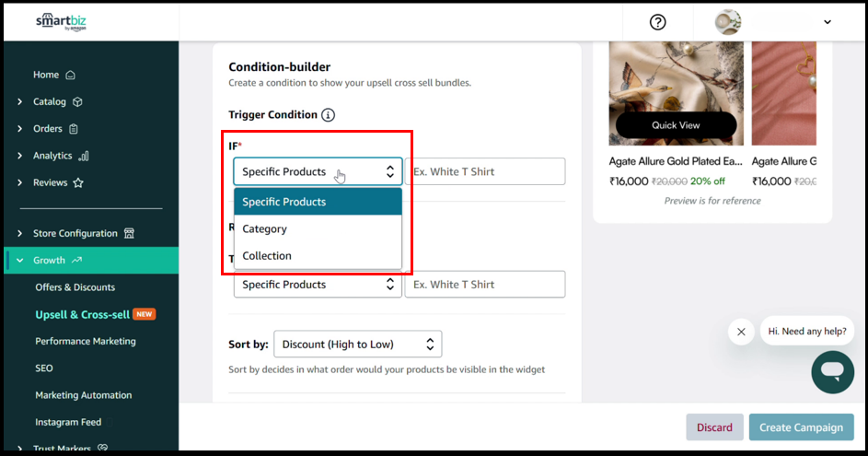Go to Performance Marketing page
868x456 pixels.
[86, 342]
